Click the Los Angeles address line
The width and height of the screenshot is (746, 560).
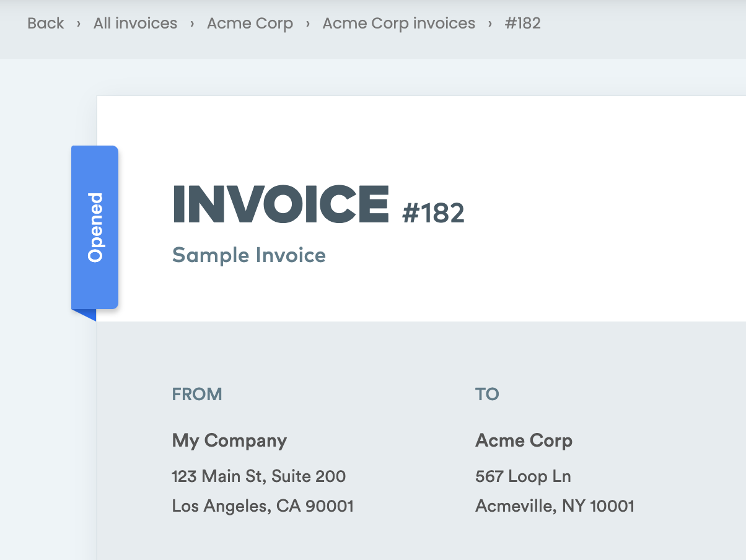tap(262, 505)
